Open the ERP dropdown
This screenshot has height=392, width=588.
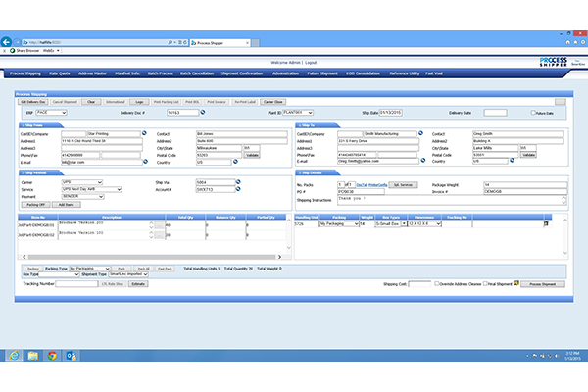coord(51,112)
